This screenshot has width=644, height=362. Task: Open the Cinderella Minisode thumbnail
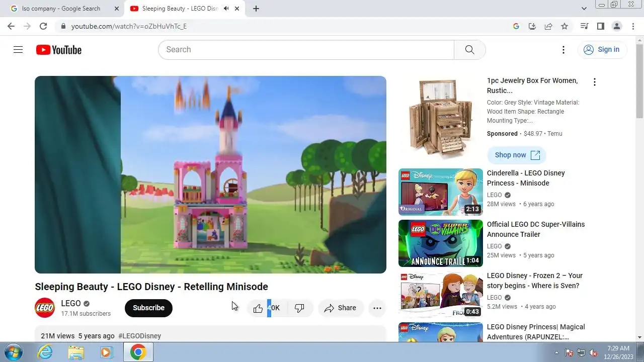click(441, 192)
